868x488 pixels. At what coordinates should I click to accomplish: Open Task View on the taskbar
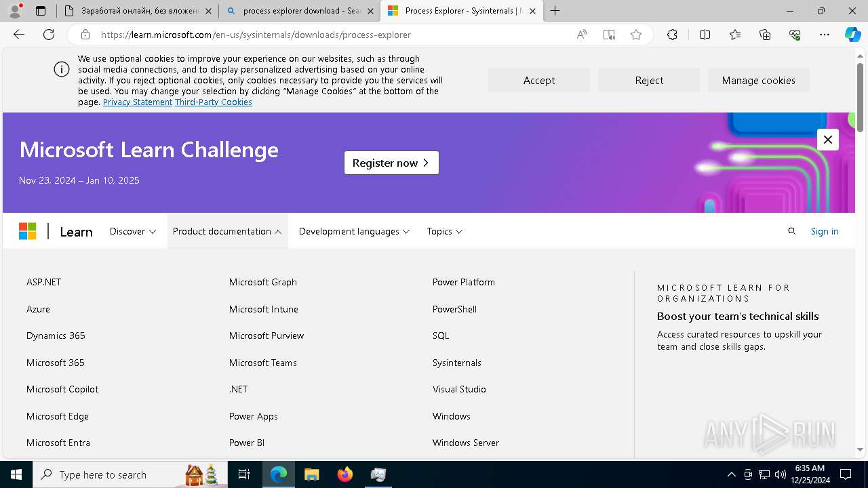244,474
